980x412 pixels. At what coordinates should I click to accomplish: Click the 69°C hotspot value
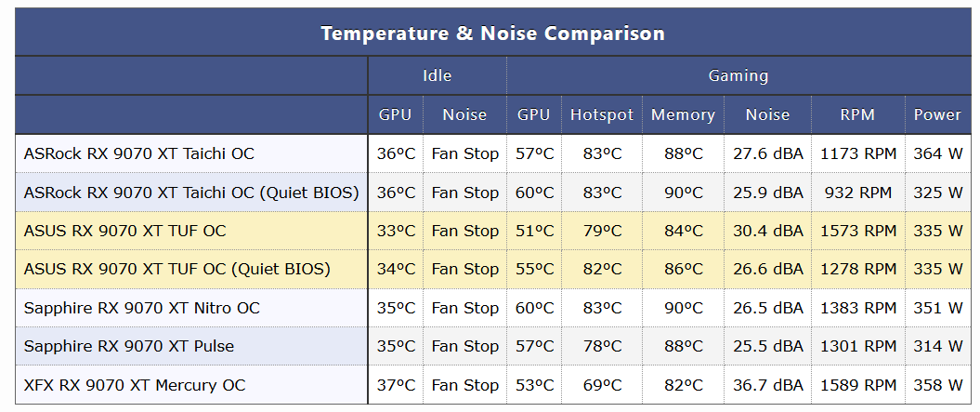(x=602, y=385)
